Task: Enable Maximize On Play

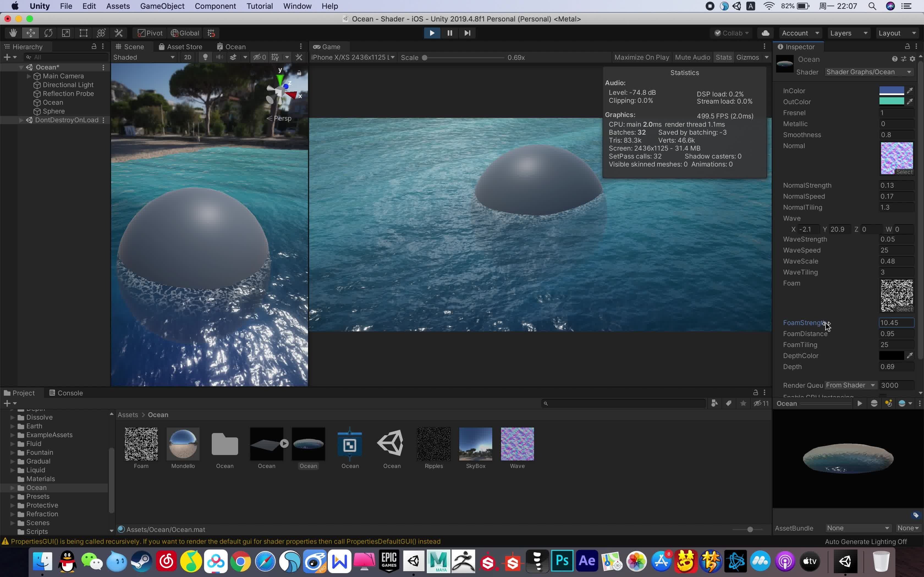Action: point(642,57)
